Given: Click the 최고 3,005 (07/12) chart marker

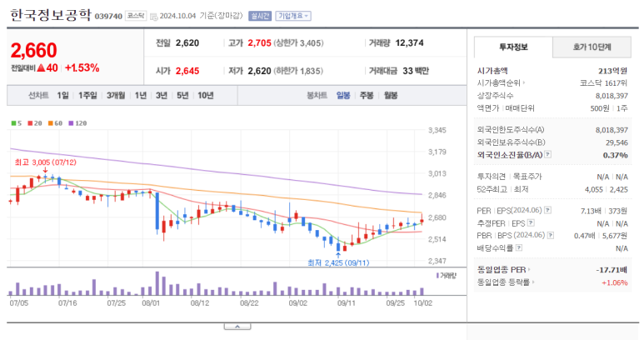Looking at the screenshot, I should click(x=46, y=162).
